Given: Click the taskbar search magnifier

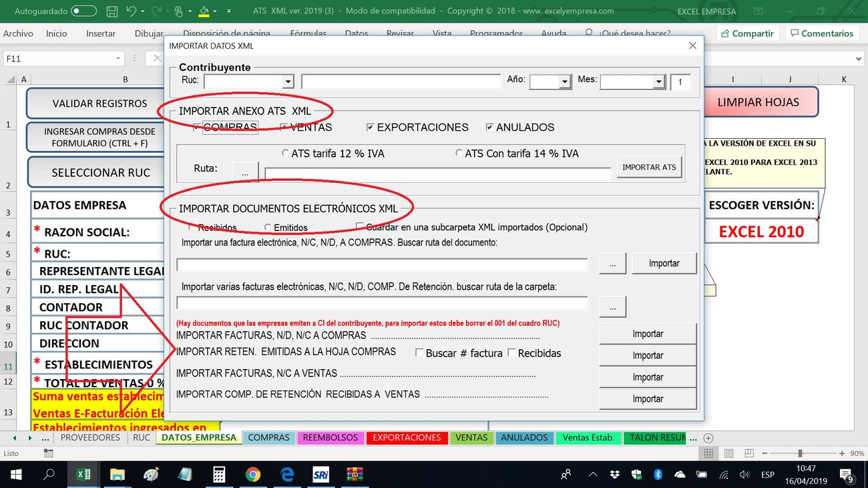Looking at the screenshot, I should click(49, 475).
